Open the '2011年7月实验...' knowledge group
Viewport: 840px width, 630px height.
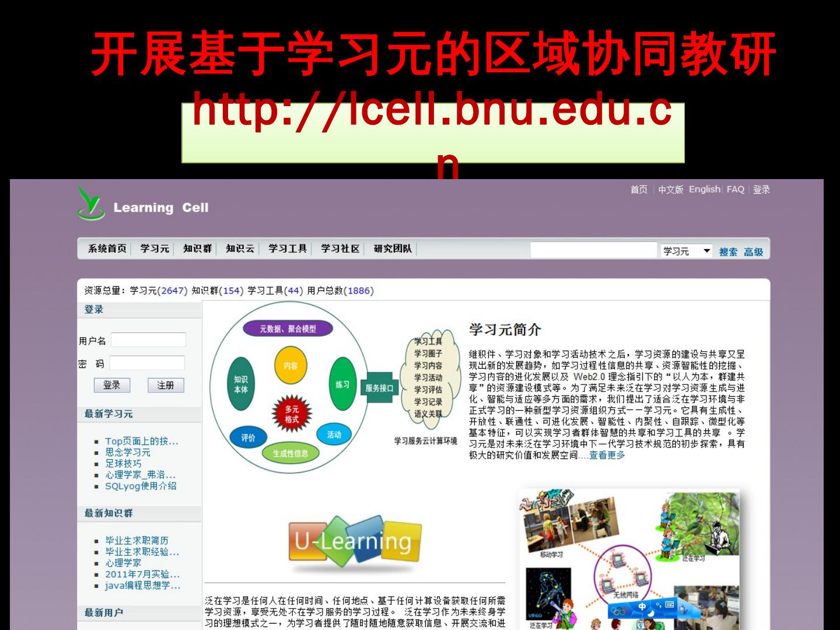point(143,575)
